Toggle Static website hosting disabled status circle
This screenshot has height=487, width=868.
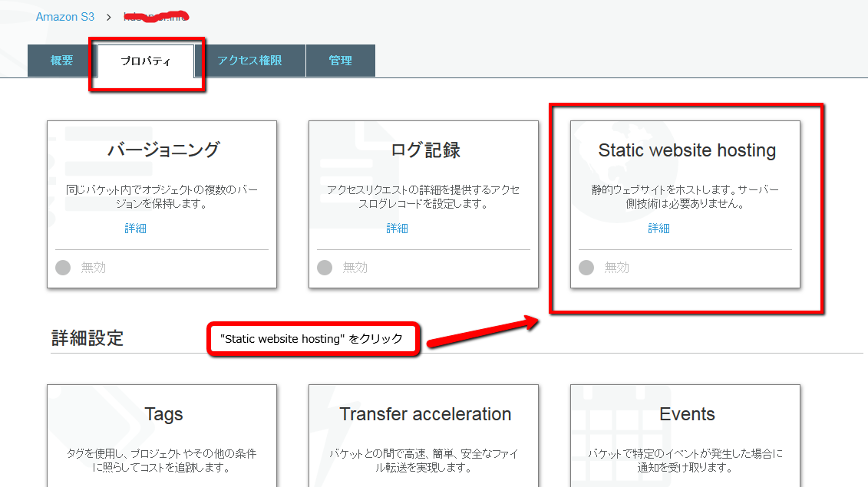(x=586, y=268)
